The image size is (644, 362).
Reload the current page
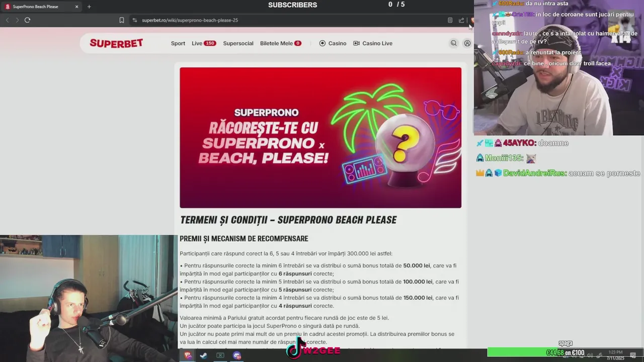click(x=27, y=20)
